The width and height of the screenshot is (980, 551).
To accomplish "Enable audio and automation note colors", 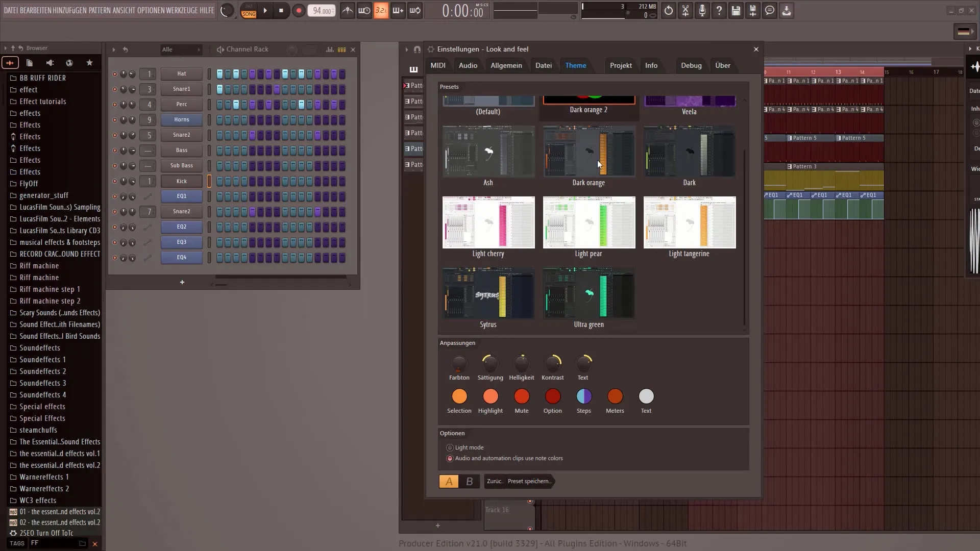I will point(450,458).
